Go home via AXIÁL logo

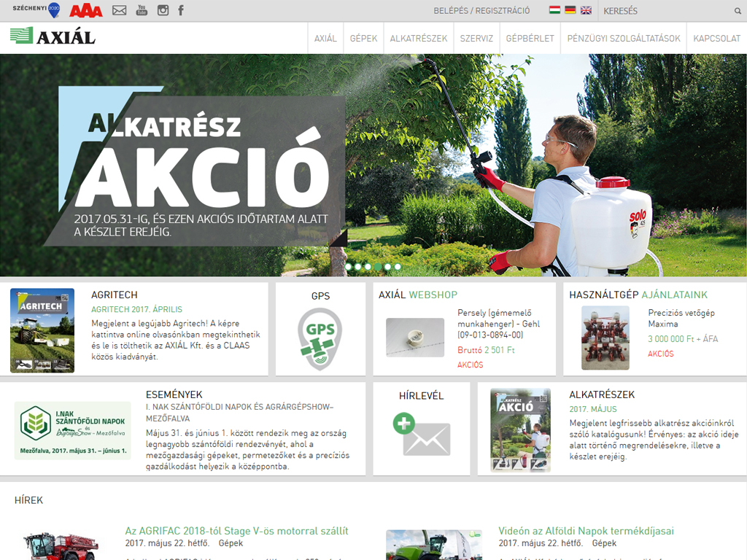click(x=53, y=36)
